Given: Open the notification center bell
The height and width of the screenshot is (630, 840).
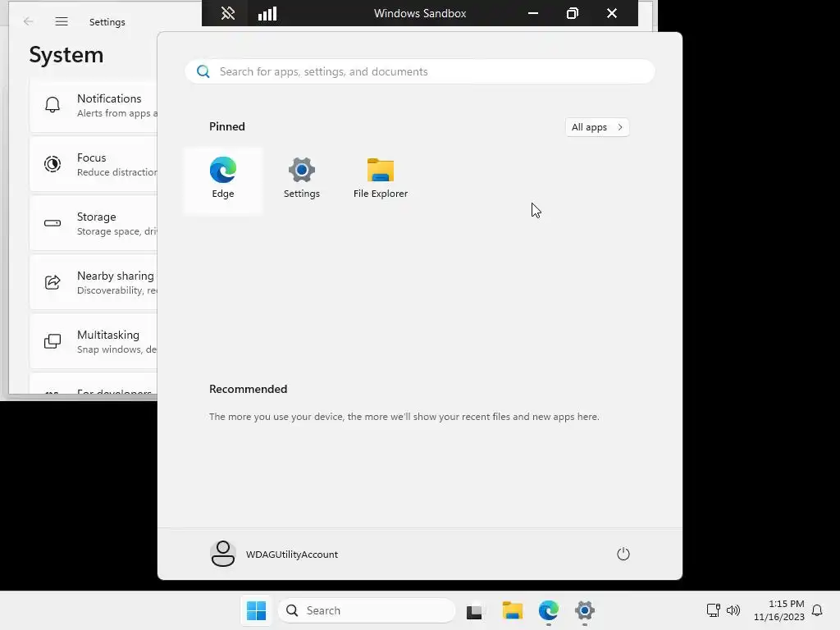Looking at the screenshot, I should pyautogui.click(x=817, y=610).
